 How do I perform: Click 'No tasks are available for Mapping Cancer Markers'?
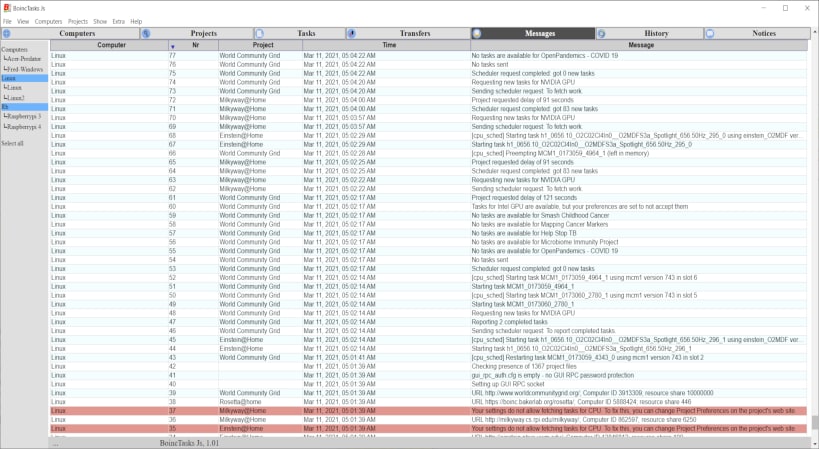tap(540, 224)
